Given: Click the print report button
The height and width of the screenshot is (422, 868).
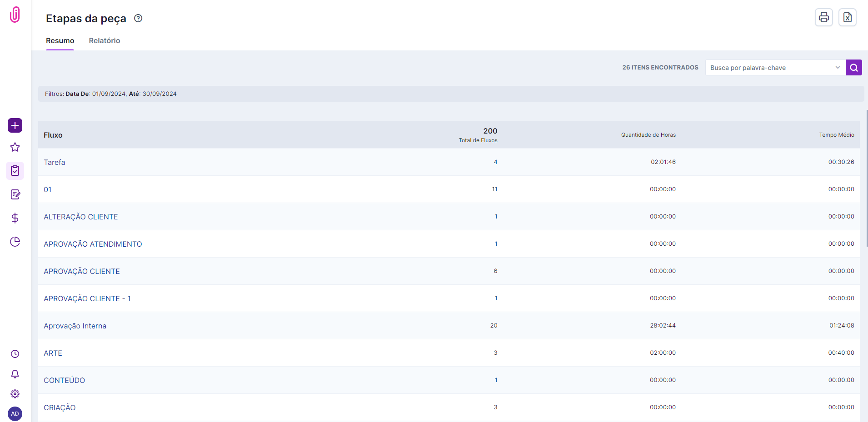Looking at the screenshot, I should [x=823, y=18].
